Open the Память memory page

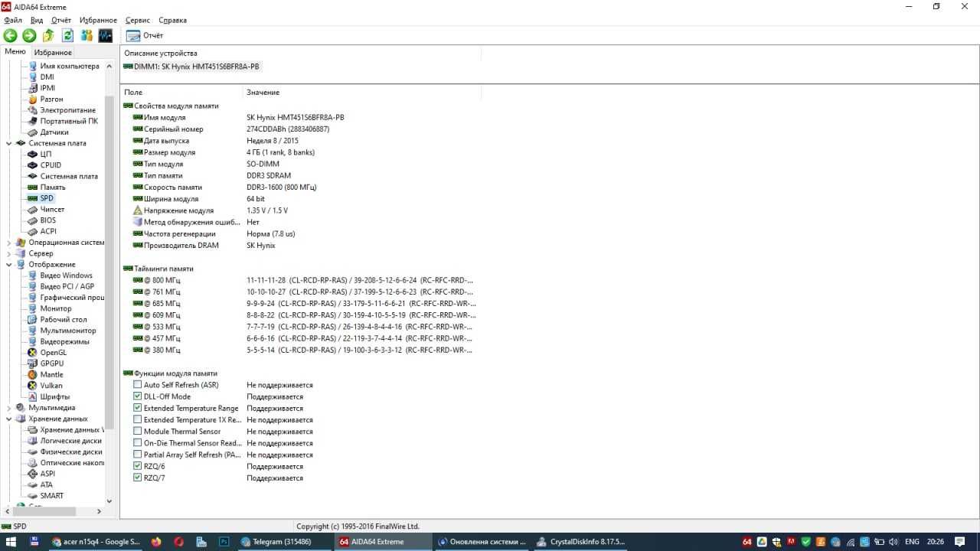(53, 187)
